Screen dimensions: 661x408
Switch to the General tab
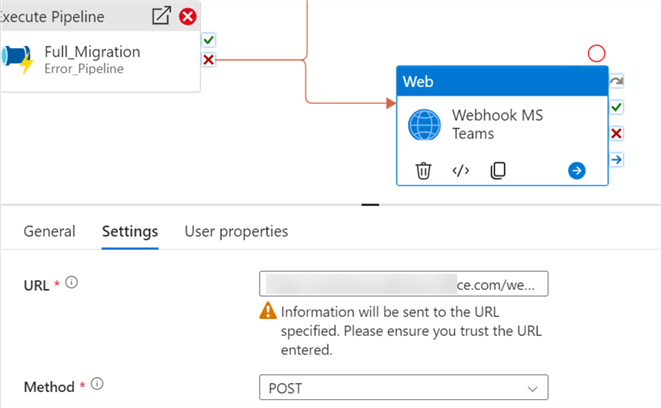49,231
